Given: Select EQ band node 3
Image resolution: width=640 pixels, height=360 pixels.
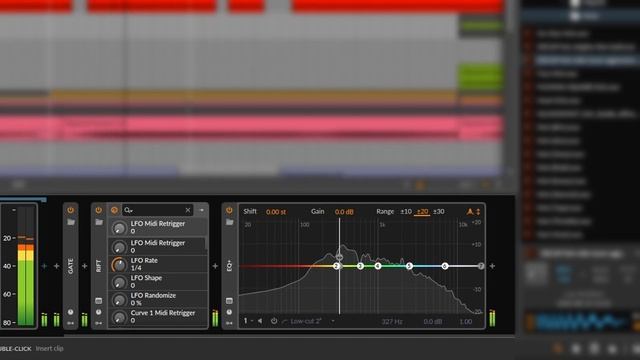Looking at the screenshot, I should (x=360, y=266).
